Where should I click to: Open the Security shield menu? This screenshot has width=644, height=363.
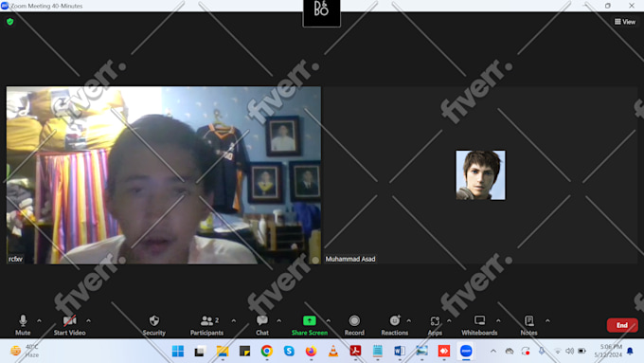tap(154, 325)
